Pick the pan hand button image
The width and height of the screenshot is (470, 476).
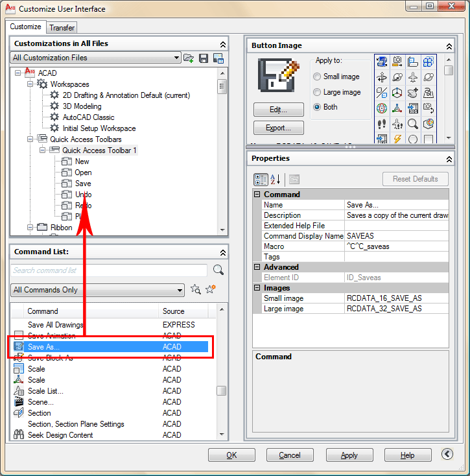[413, 93]
